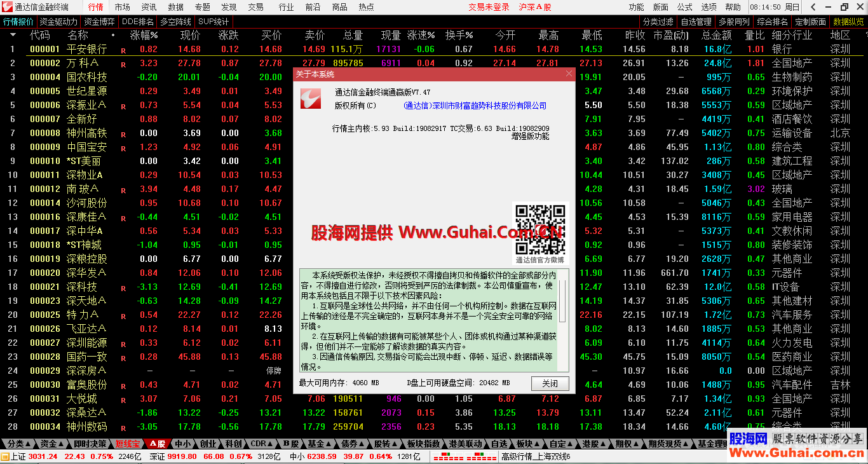Click the 交易未登录 status text
868x464 pixels.
tap(489, 8)
